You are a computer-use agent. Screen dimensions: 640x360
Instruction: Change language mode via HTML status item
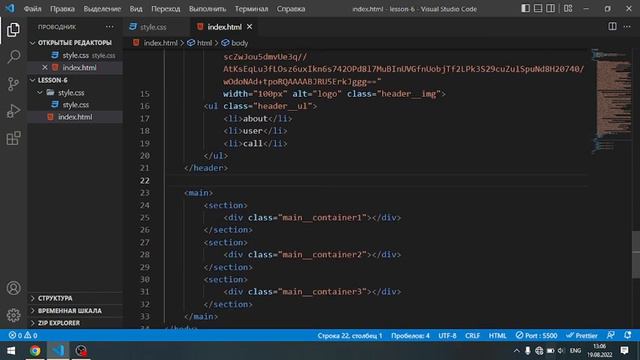click(x=498, y=336)
